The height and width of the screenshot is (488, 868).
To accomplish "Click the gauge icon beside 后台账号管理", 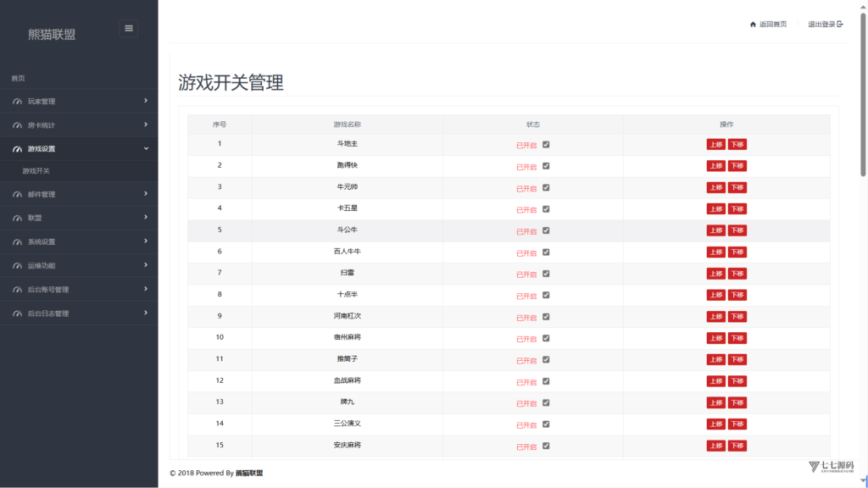I will [x=17, y=290].
